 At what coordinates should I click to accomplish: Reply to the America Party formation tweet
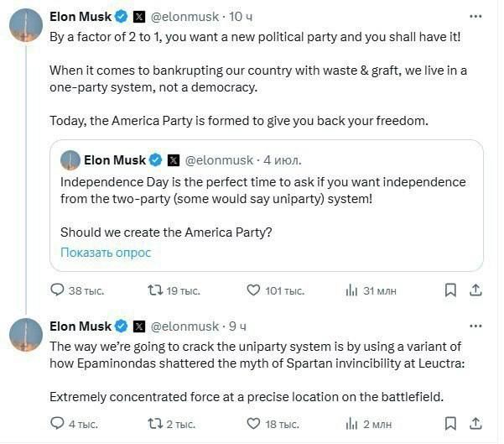pyautogui.click(x=58, y=290)
